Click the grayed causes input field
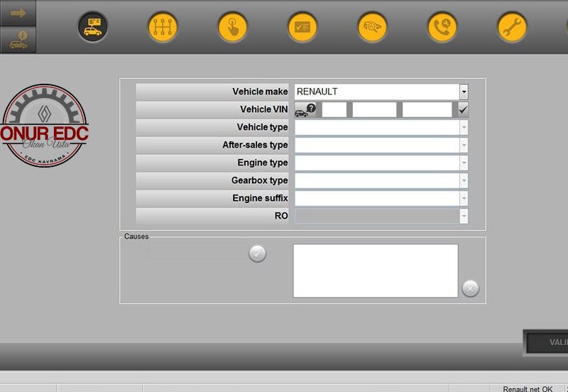Image resolution: width=568 pixels, height=392 pixels. pos(197,254)
